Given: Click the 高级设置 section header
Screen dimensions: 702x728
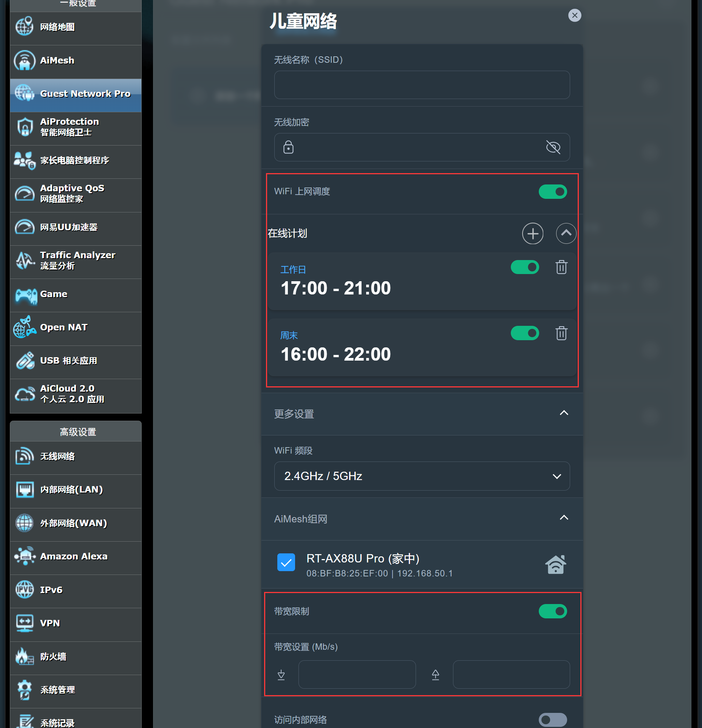Looking at the screenshot, I should [x=76, y=431].
